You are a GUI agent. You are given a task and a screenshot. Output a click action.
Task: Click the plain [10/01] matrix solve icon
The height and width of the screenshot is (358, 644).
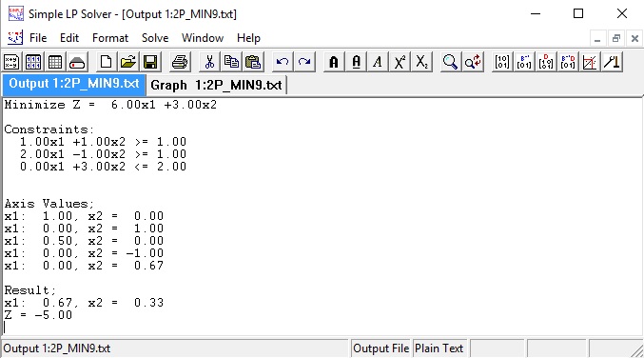(x=502, y=62)
